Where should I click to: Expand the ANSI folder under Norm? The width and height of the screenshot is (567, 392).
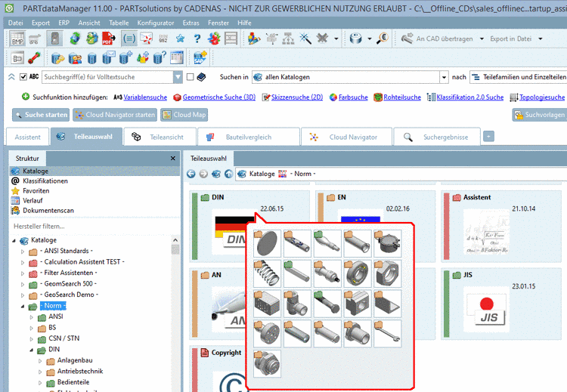(x=32, y=317)
